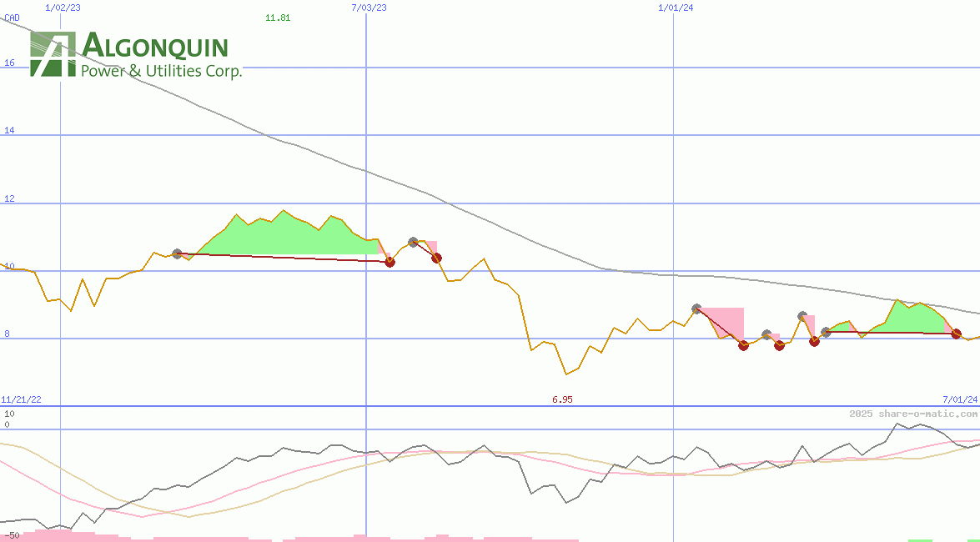
Task: Click the red sell marker below the 7/03/23 gridline
Action: (x=390, y=263)
